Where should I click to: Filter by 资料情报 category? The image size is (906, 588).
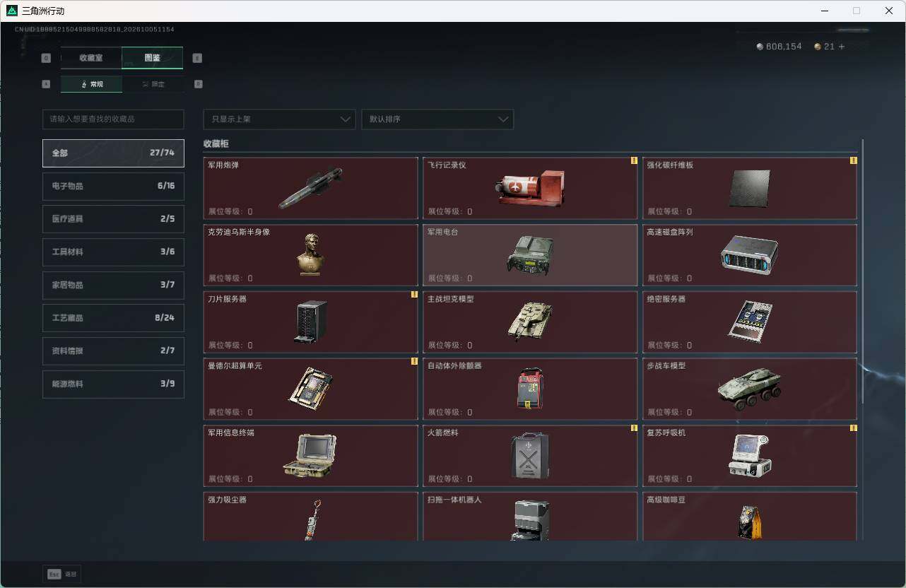tap(113, 351)
